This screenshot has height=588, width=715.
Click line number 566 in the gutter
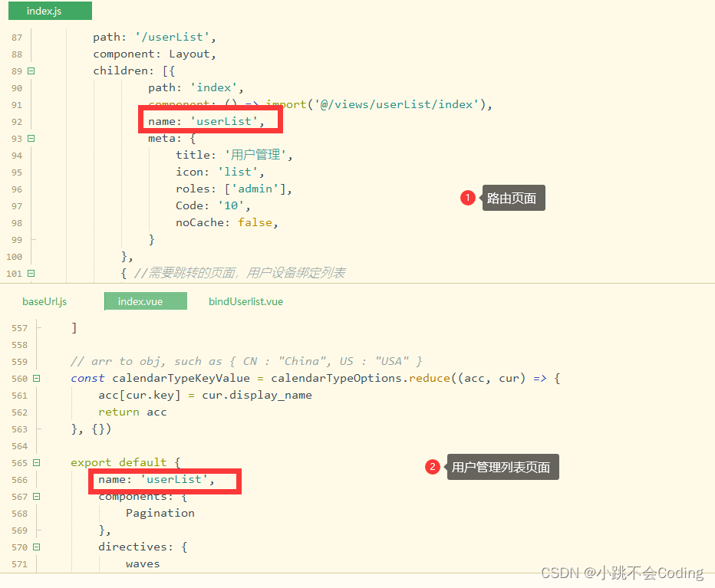(x=20, y=480)
